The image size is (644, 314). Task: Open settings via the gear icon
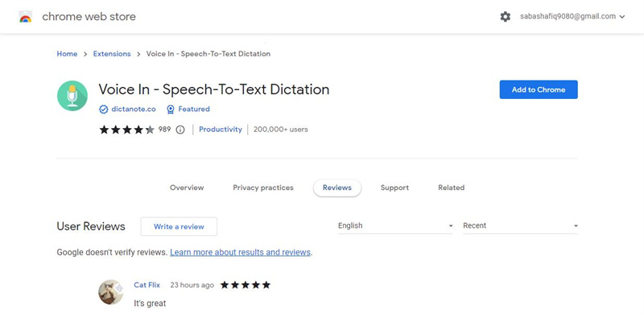point(506,17)
